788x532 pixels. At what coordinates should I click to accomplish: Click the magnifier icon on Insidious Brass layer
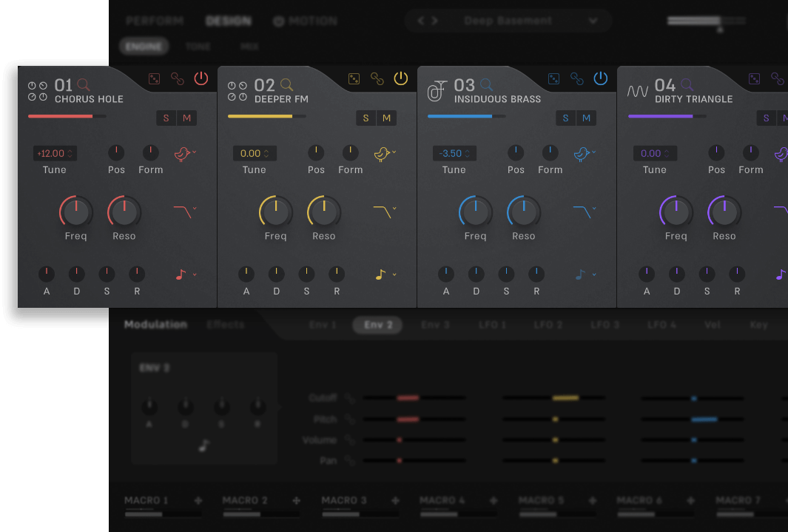[x=486, y=84]
